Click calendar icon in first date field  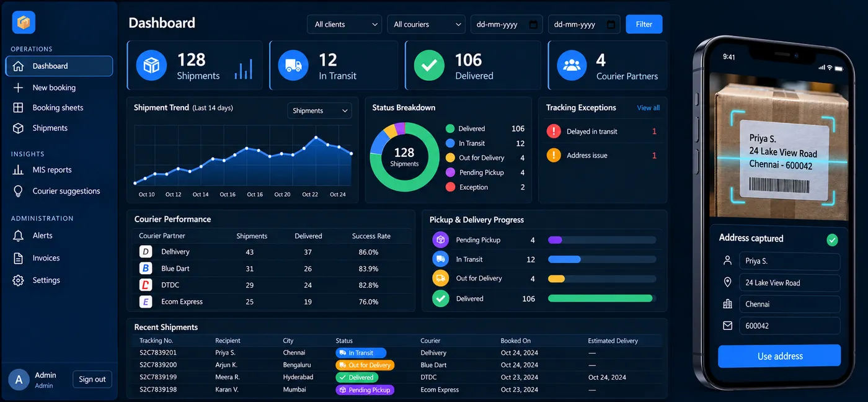coord(533,25)
